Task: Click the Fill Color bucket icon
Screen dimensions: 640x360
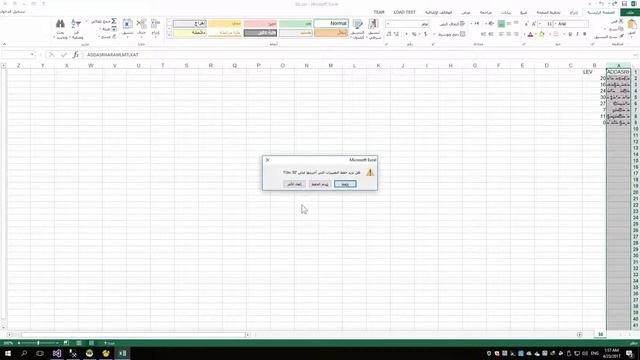Action: coord(542,35)
